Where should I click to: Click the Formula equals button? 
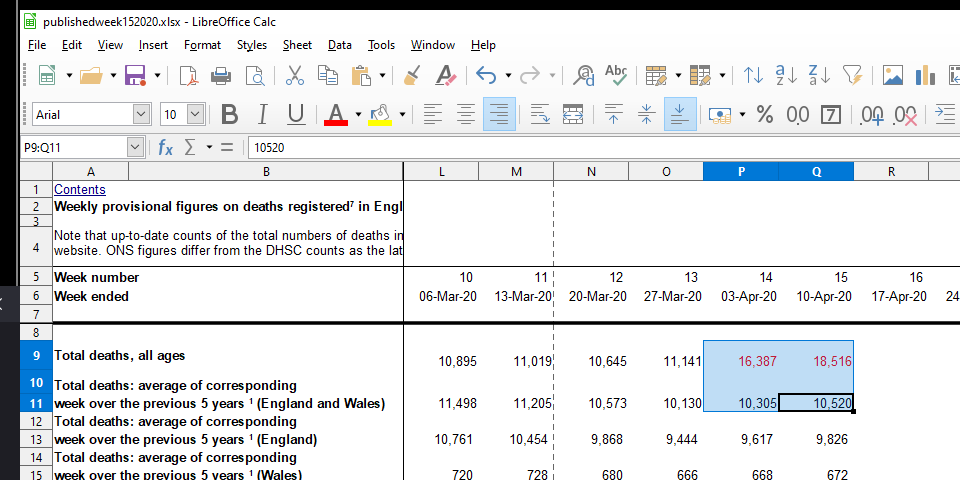pyautogui.click(x=227, y=148)
